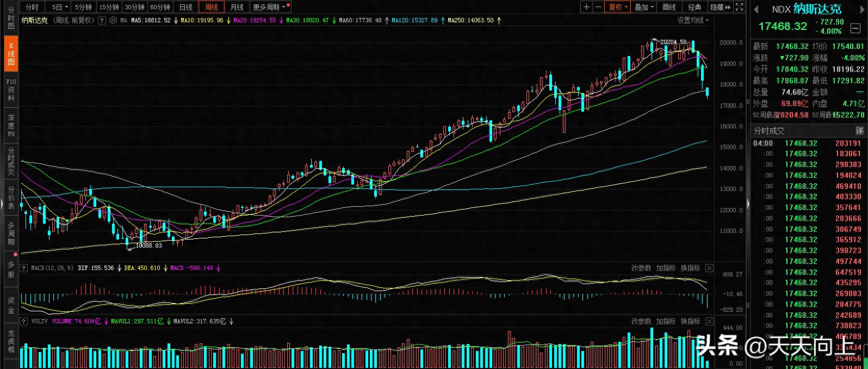The height and width of the screenshot is (369, 868).
Task: Open the MA settings gear icon
Action: click(x=113, y=20)
